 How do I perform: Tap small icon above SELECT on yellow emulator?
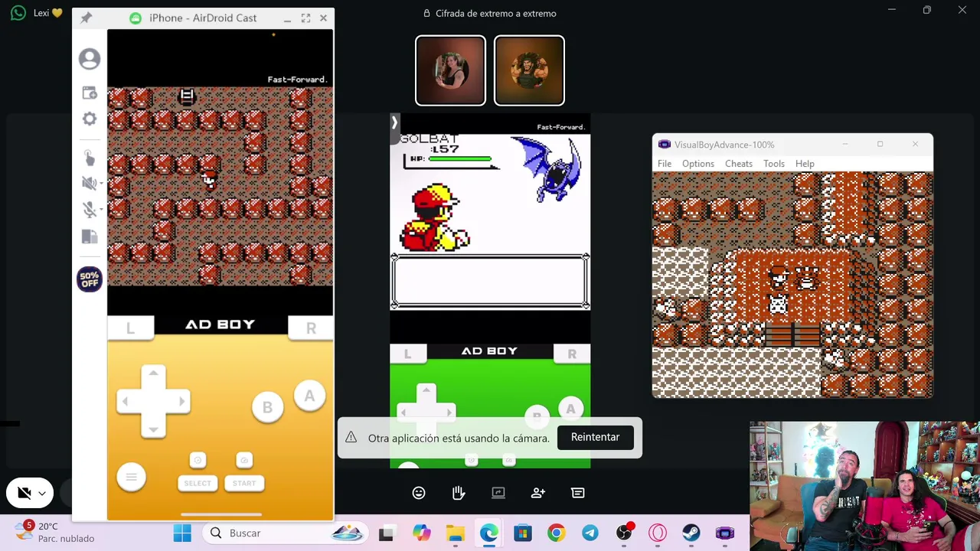(198, 460)
